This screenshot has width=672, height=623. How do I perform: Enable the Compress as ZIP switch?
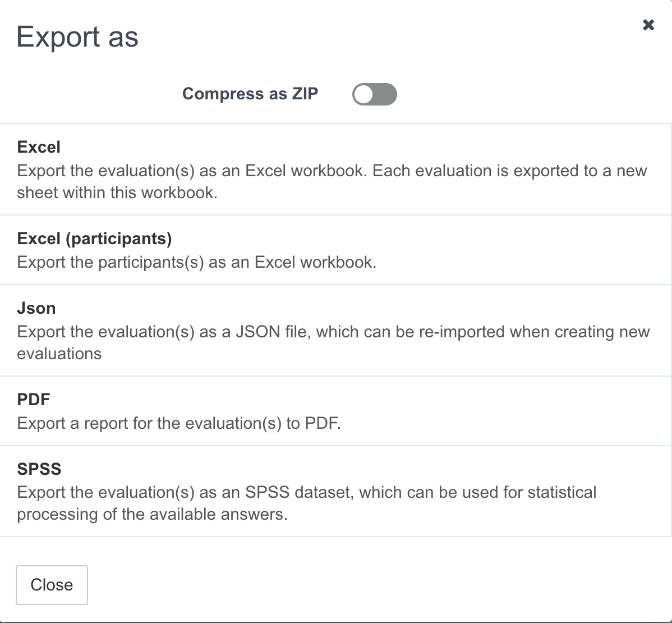[375, 94]
